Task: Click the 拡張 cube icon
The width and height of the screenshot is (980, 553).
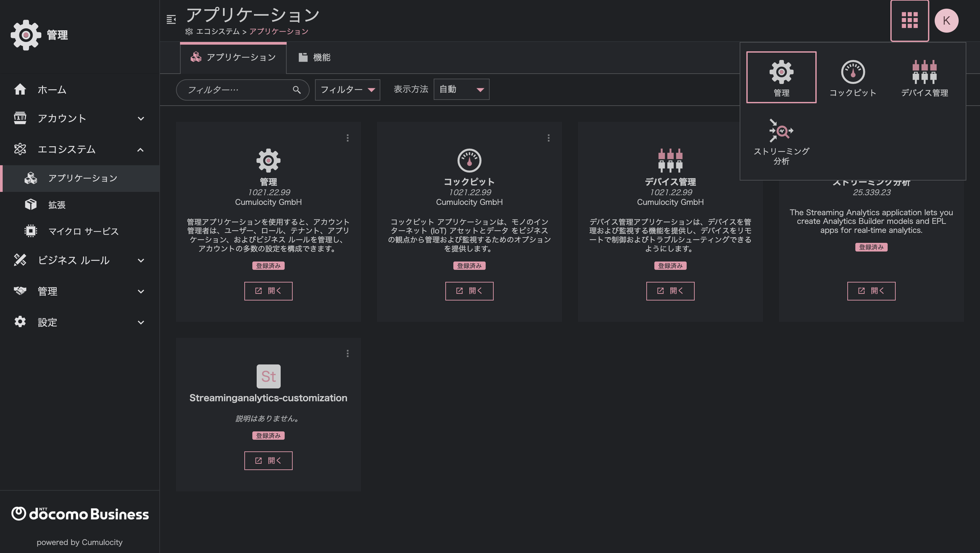Action: [x=31, y=205]
